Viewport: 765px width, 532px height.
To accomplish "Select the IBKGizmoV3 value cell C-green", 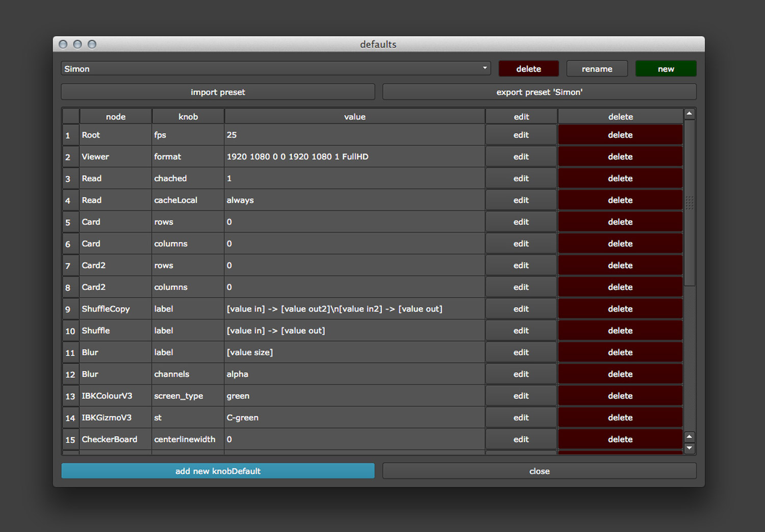I will (x=354, y=418).
